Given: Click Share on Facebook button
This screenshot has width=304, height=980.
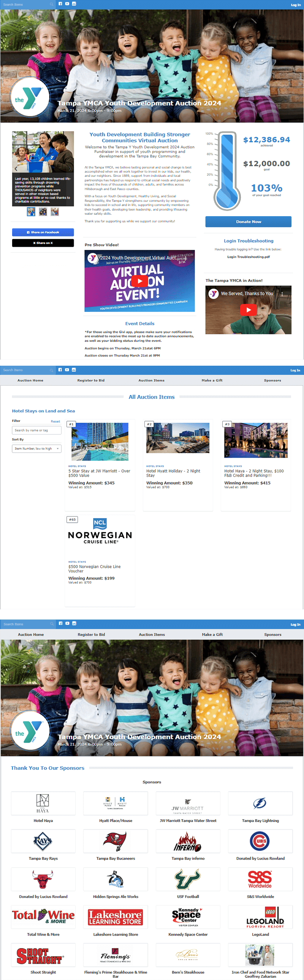Looking at the screenshot, I should tap(43, 232).
